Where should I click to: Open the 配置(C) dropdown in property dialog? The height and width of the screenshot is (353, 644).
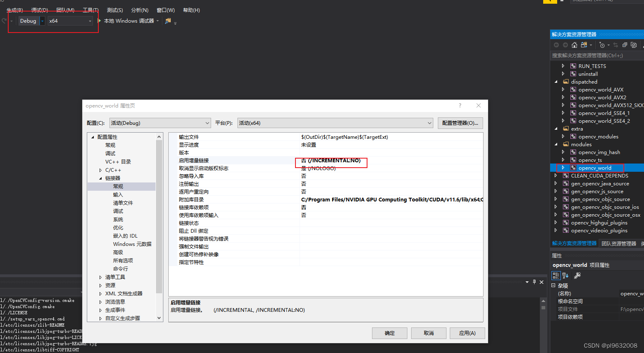(x=160, y=123)
